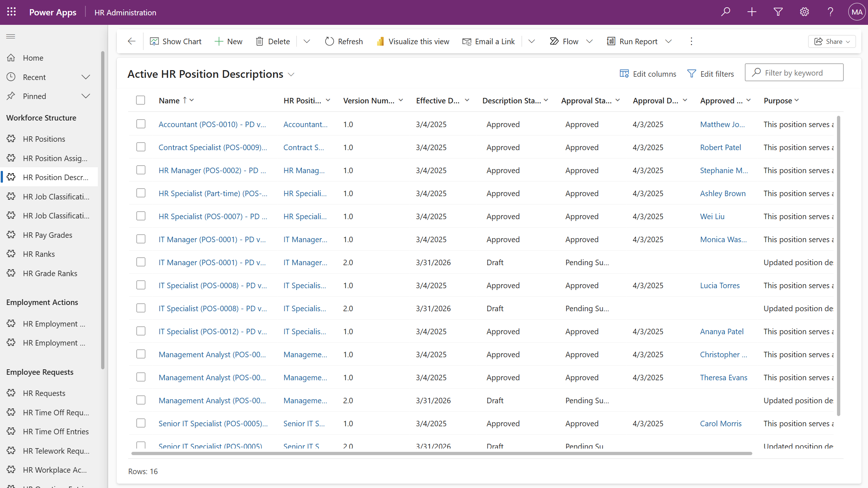Open the advanced find funnel icon
868x488 pixels.
778,12
